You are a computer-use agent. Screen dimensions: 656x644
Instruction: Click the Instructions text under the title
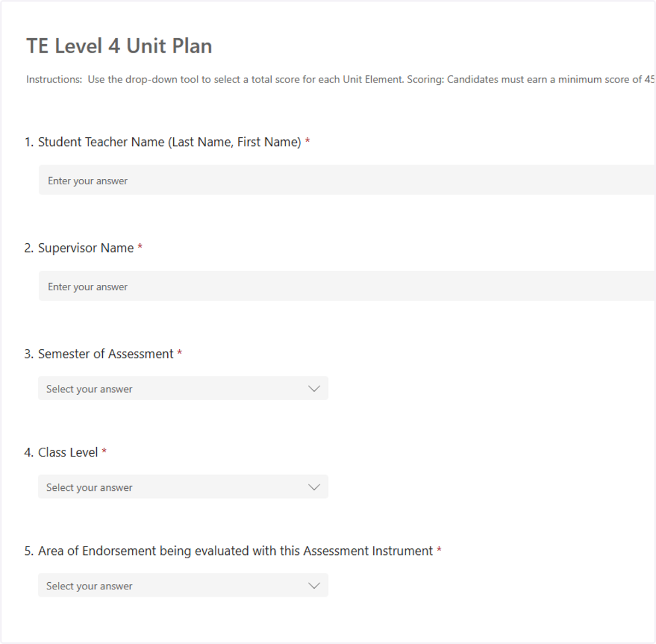(341, 79)
